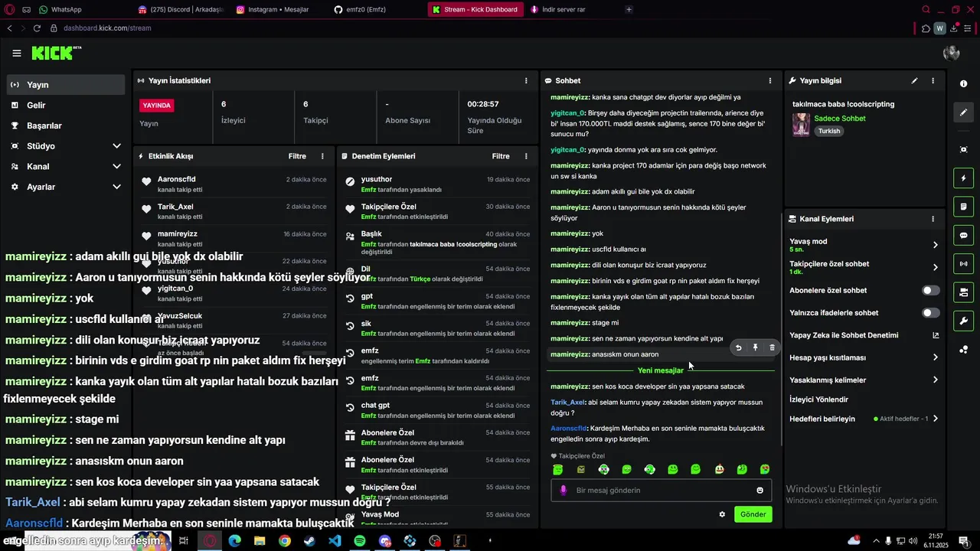Toggle the chat bubble panel icon
980x551 pixels.
pyautogui.click(x=963, y=235)
